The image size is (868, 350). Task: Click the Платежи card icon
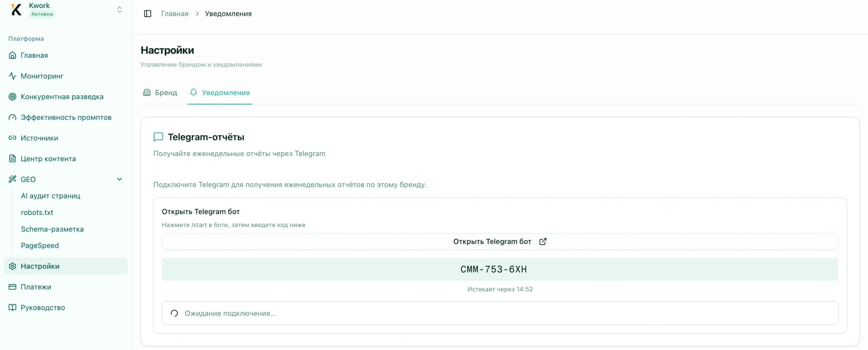tap(13, 287)
